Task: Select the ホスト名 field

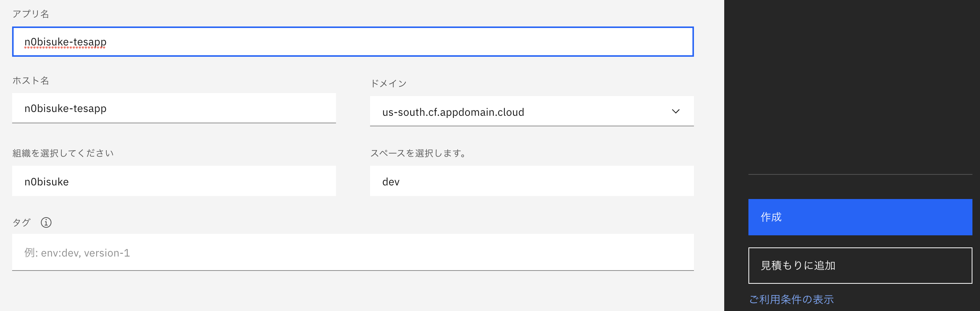Action: point(173,108)
